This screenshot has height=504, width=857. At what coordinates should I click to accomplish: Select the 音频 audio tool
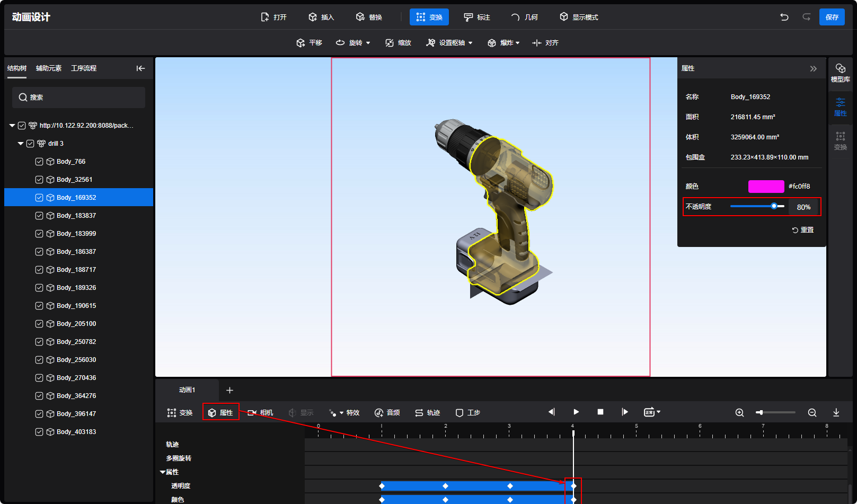[387, 412]
